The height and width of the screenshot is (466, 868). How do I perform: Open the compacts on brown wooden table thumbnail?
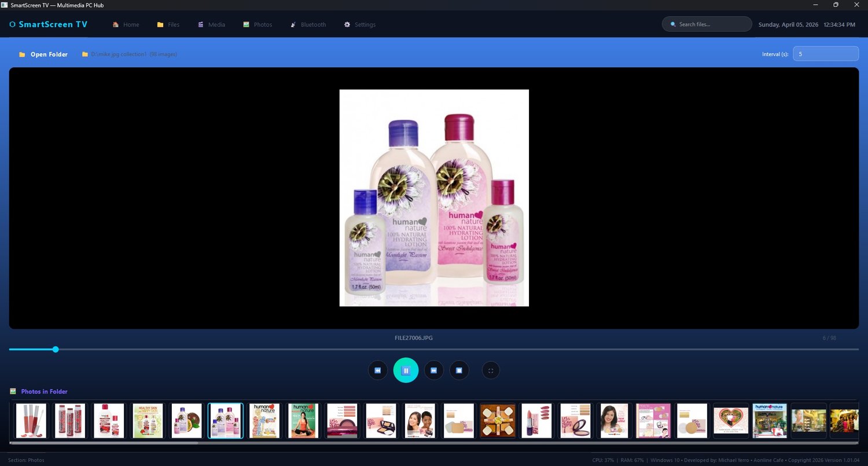pyautogui.click(x=498, y=421)
